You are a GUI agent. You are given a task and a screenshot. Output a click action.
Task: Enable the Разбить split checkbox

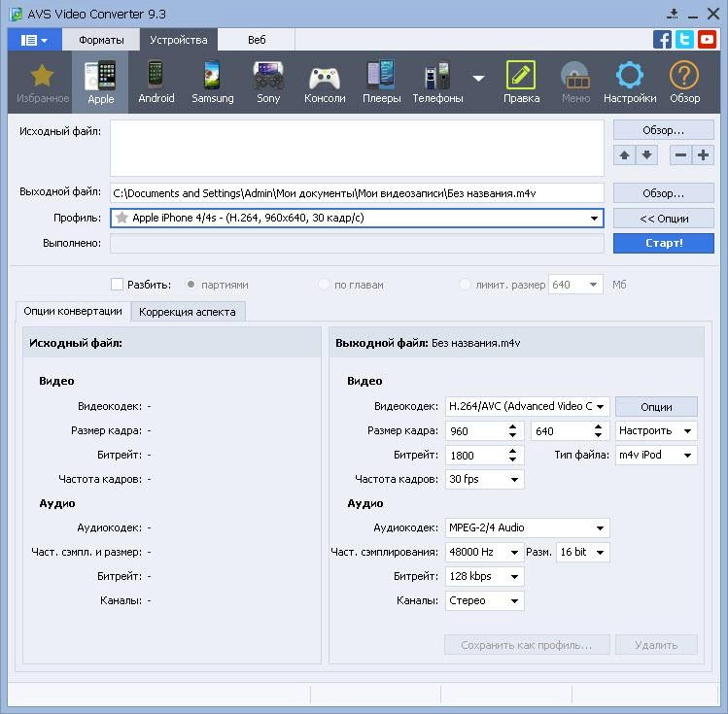tap(117, 285)
